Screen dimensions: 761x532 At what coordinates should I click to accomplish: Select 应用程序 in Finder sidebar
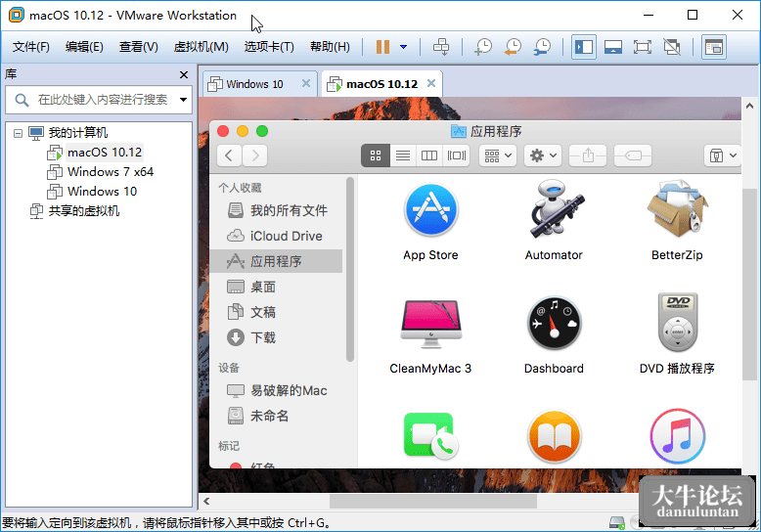[277, 261]
